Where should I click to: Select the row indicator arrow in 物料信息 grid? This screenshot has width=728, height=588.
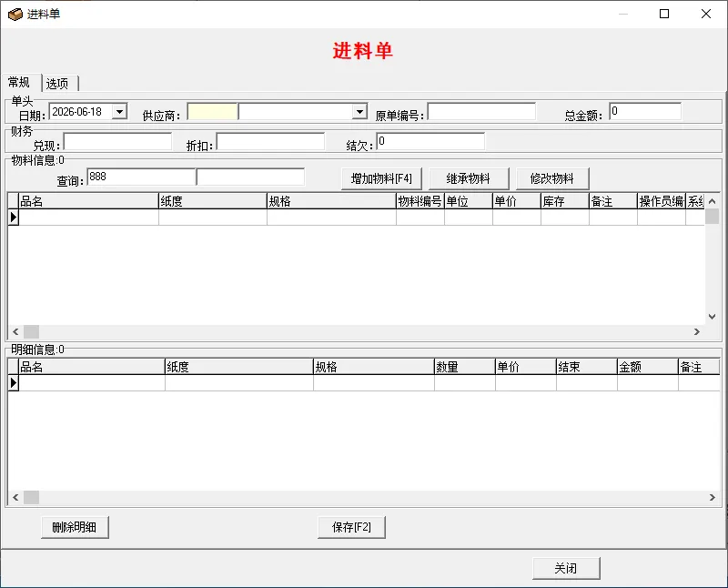tap(13, 218)
